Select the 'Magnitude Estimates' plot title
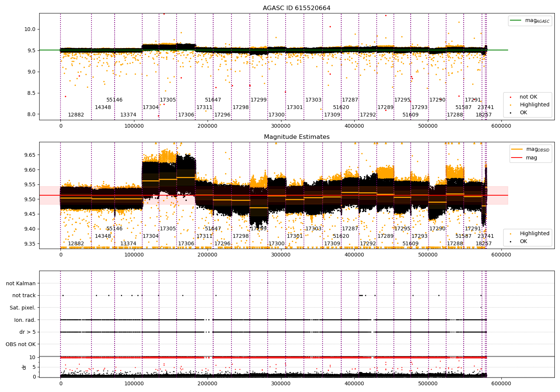 point(296,137)
